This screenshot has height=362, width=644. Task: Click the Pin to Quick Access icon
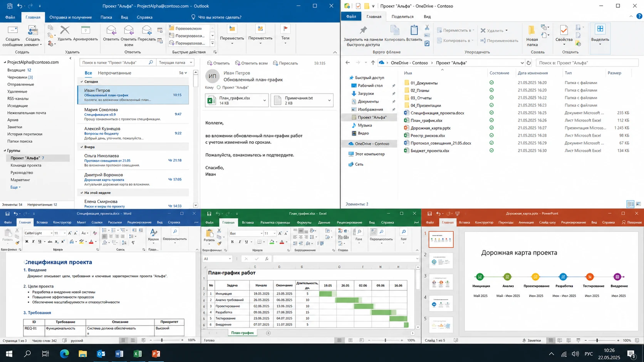click(x=363, y=30)
